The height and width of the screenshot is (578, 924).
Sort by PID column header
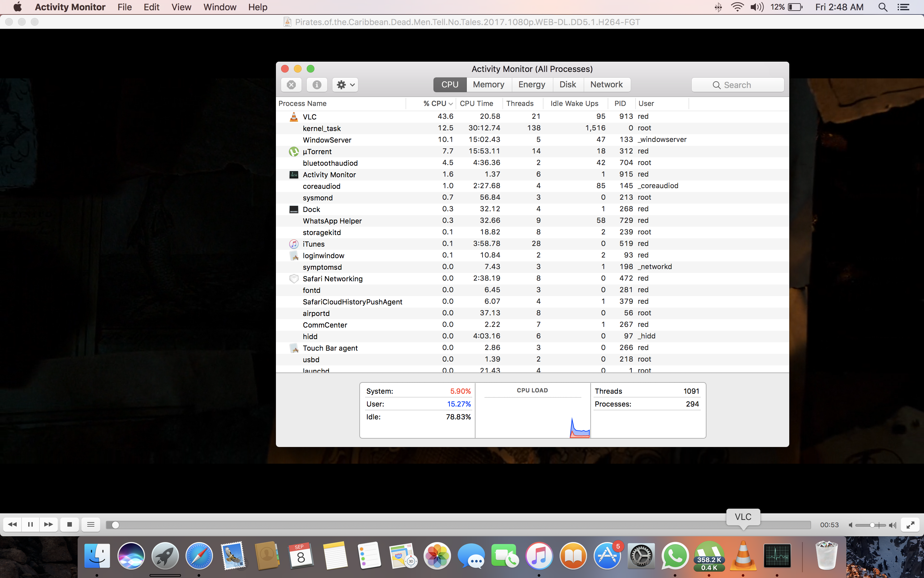[x=622, y=104]
